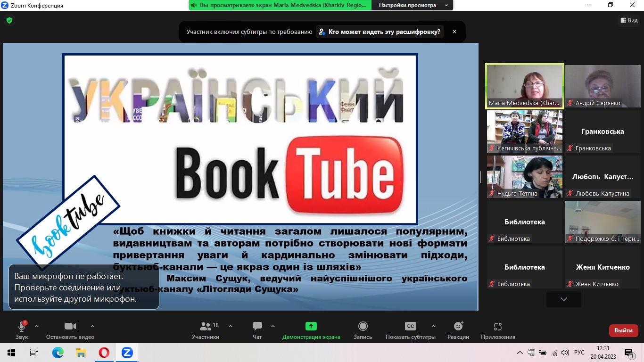Open the Participants panel icon
This screenshot has width=644, height=362.
206,327
